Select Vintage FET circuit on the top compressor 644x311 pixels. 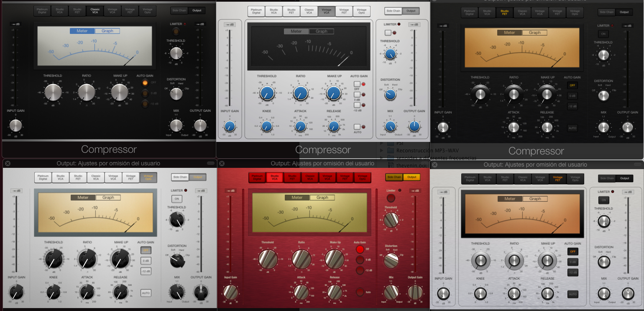coord(129,10)
